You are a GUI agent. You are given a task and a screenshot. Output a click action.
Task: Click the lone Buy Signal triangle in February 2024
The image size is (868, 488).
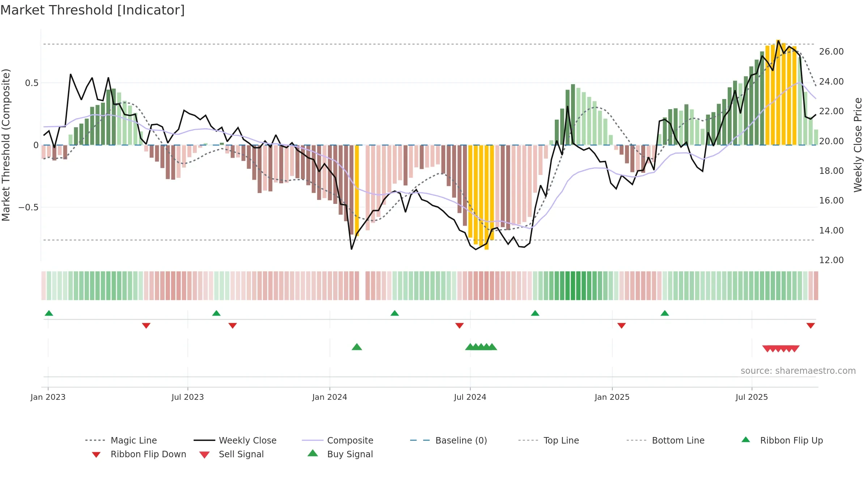click(x=357, y=347)
